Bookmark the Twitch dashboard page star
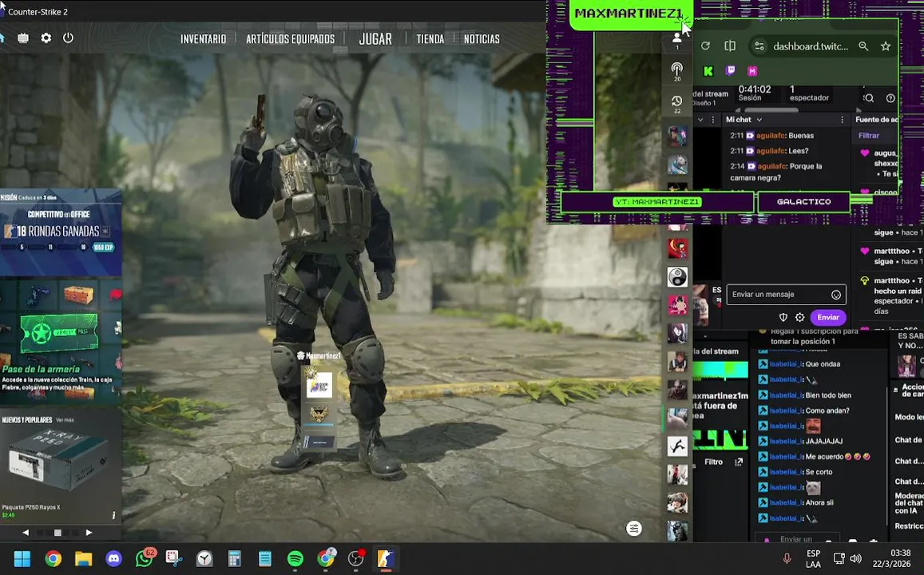Viewport: 924px width, 575px height. coord(885,46)
